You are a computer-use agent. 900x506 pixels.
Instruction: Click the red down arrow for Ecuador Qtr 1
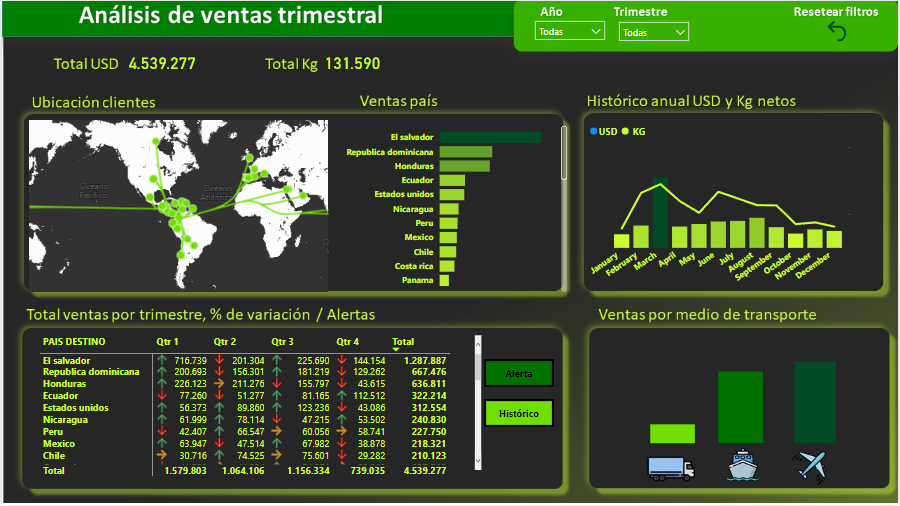162,395
